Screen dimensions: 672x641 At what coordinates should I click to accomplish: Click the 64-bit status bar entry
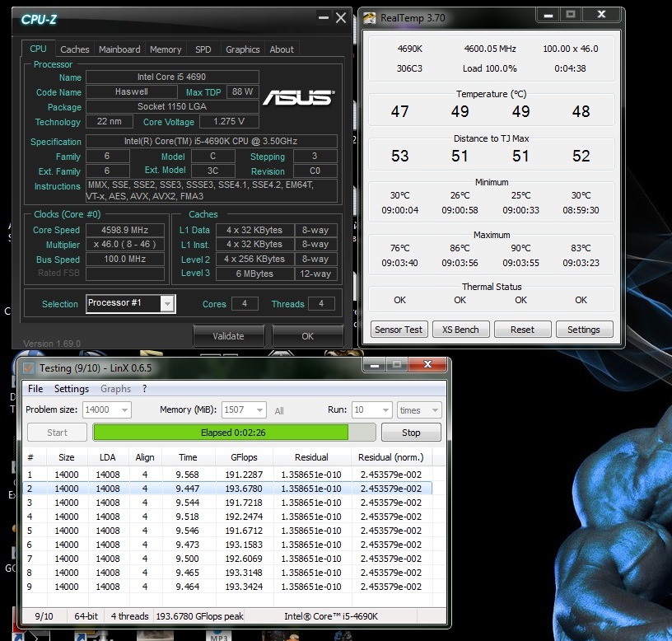click(86, 616)
